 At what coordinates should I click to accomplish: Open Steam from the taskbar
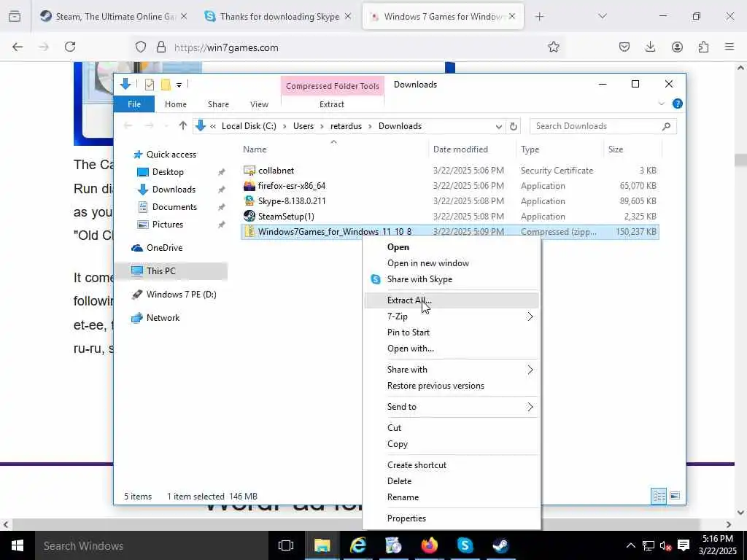500,545
